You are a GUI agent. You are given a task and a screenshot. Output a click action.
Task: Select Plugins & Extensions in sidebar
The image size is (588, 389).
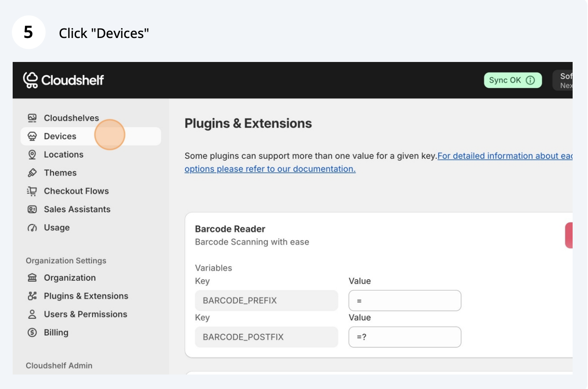click(90, 296)
